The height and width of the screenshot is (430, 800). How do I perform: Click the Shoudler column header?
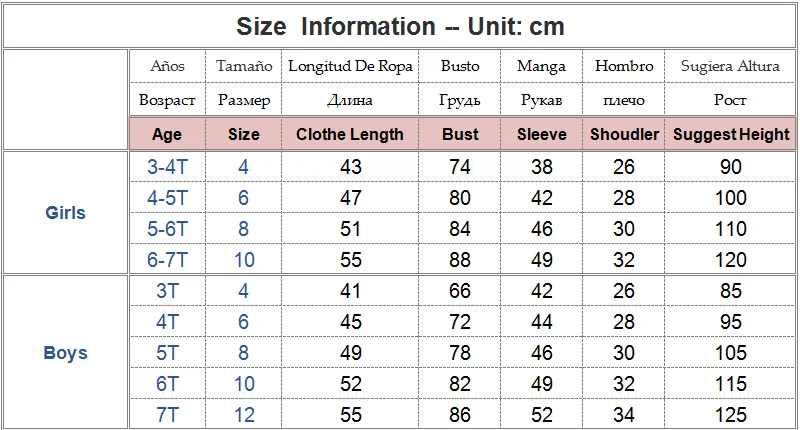point(624,134)
